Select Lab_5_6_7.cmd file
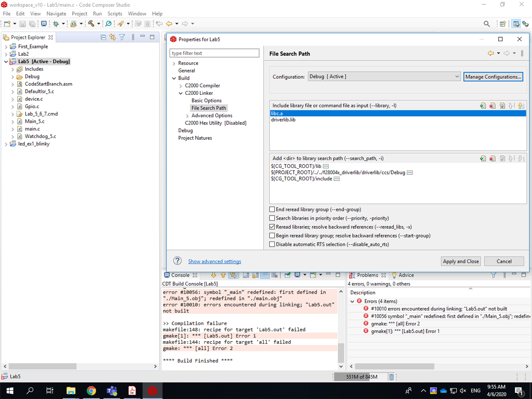Image resolution: width=532 pixels, height=399 pixels. [41, 114]
